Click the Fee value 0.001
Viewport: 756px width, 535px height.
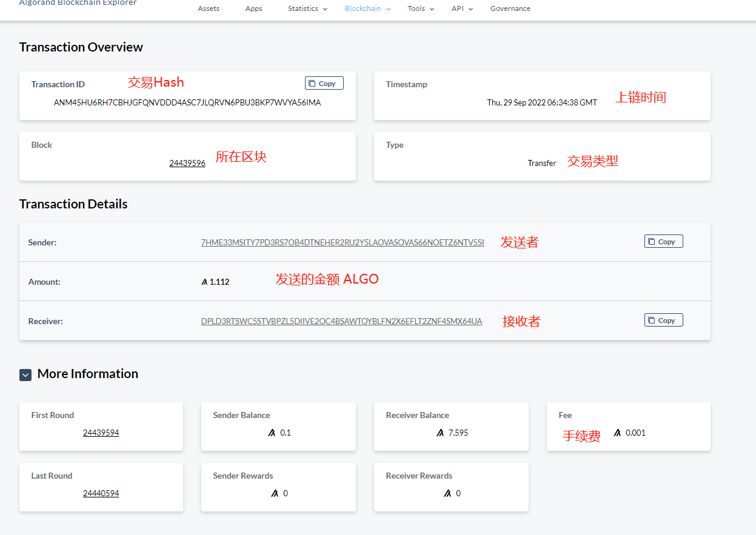coord(635,433)
